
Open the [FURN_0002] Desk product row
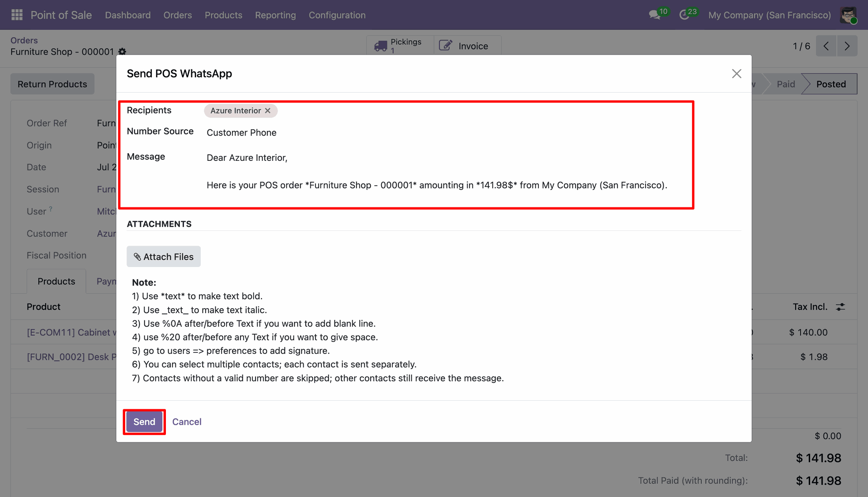71,357
